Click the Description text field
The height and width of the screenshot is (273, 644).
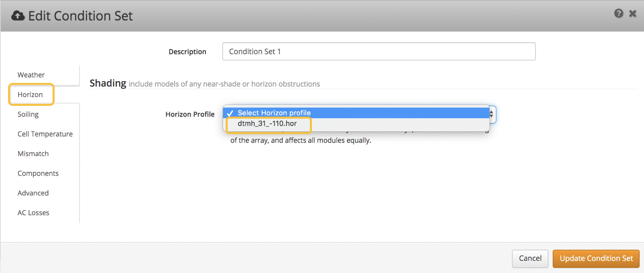(379, 52)
